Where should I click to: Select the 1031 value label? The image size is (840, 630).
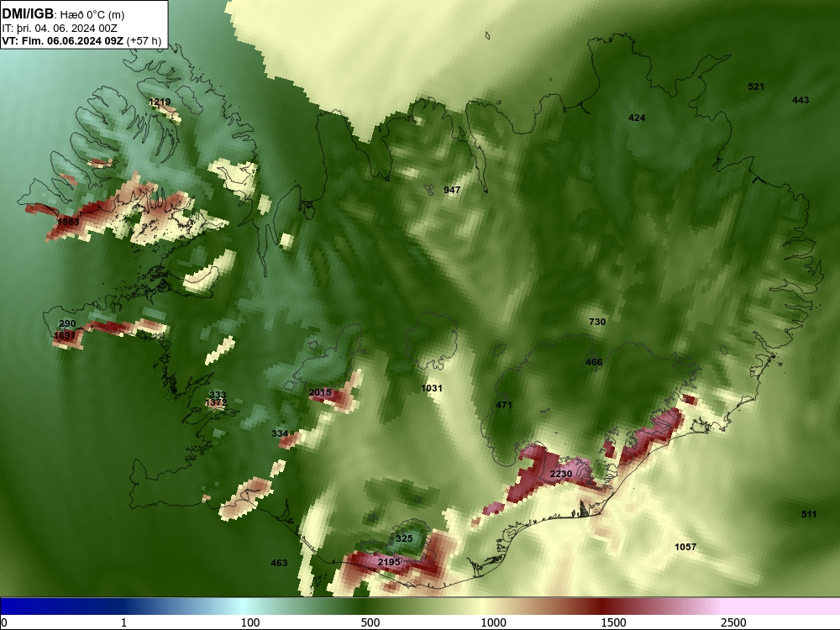[432, 388]
